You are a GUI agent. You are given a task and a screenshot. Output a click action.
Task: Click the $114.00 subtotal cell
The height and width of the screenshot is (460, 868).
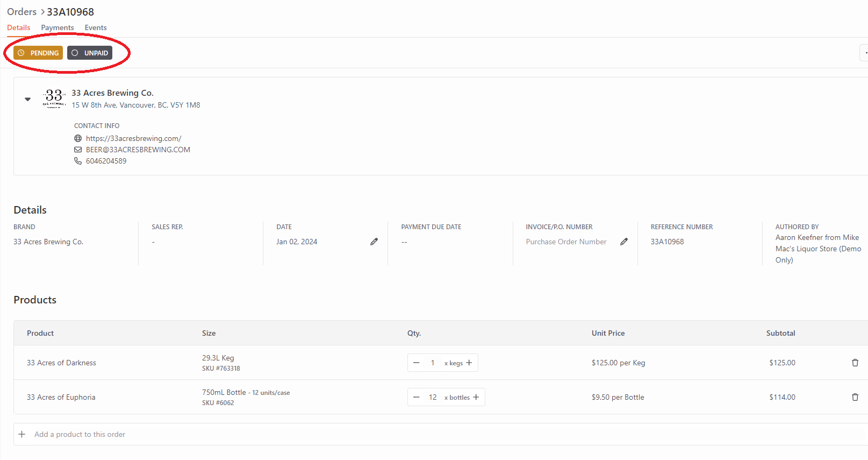(782, 397)
